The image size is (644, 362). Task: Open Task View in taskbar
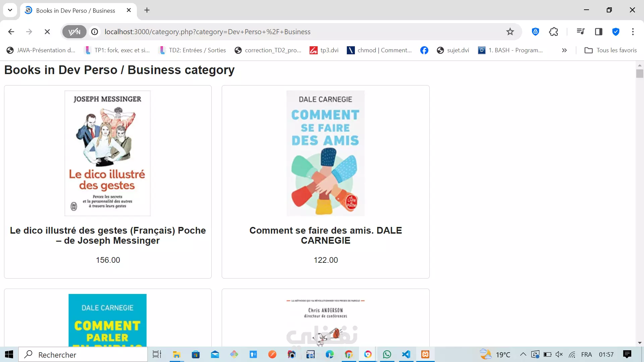point(157,354)
